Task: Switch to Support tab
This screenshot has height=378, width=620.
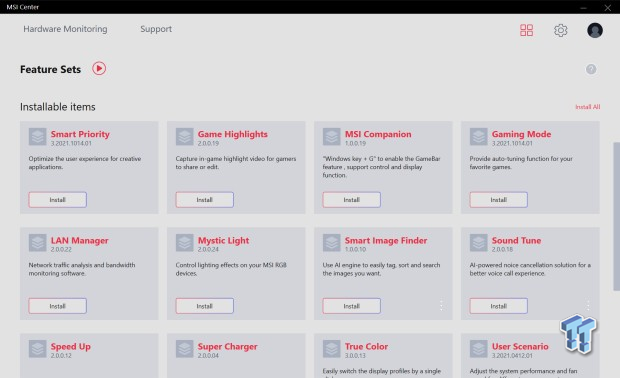Action: click(x=156, y=29)
